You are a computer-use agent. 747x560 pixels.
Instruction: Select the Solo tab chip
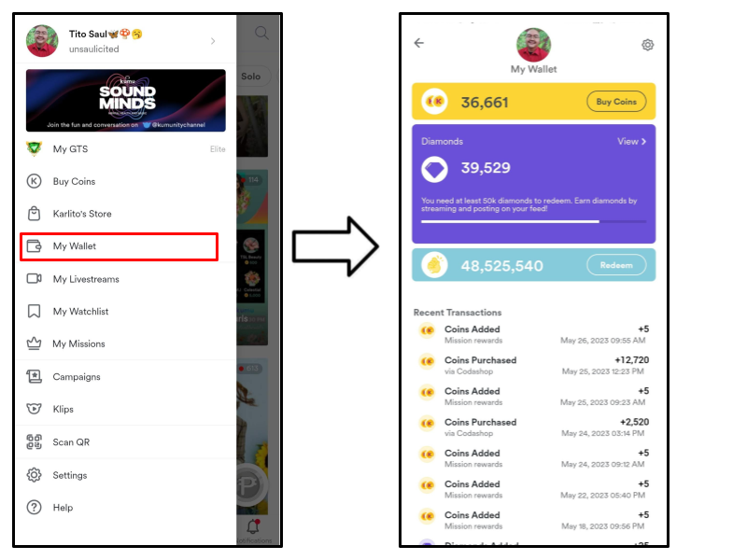(253, 77)
